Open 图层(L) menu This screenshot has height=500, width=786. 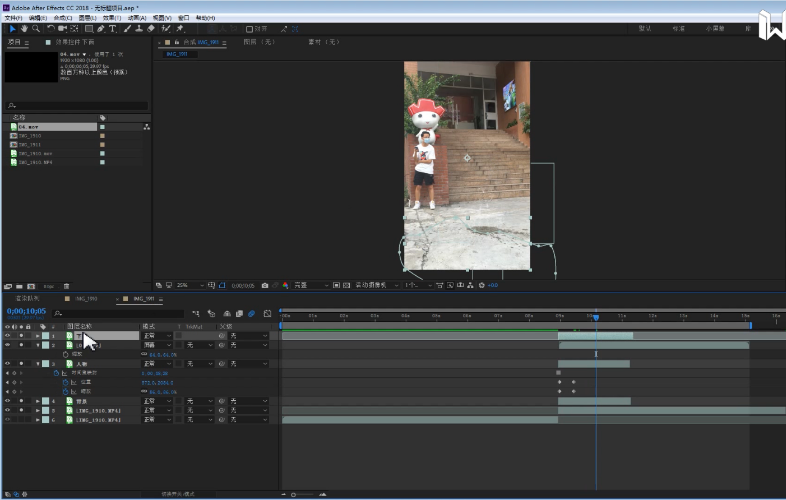tap(87, 18)
